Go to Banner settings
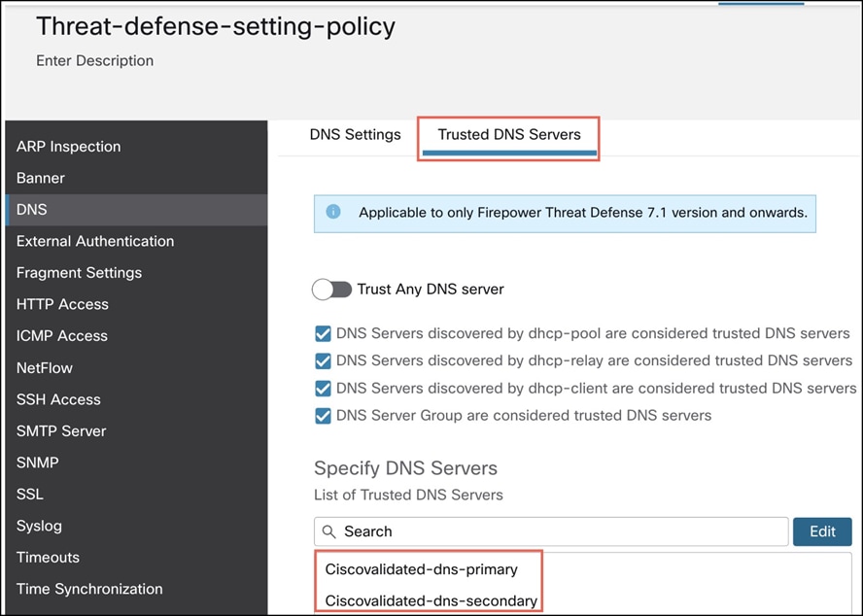This screenshot has height=616, width=863. coord(41,179)
